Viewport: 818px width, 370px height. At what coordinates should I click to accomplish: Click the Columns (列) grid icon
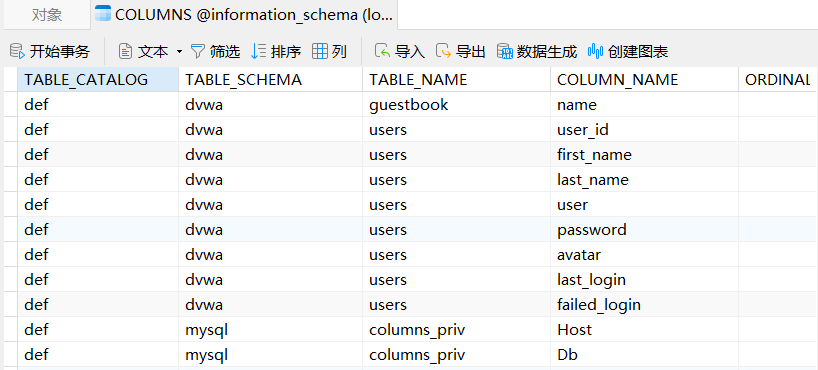(320, 51)
